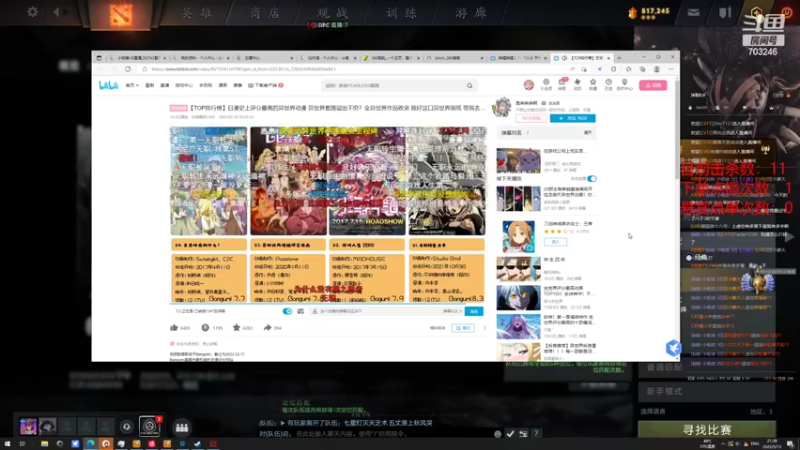This screenshot has width=800, height=450.
Task: Click round profile icon beside party slots
Action: (x=127, y=427)
